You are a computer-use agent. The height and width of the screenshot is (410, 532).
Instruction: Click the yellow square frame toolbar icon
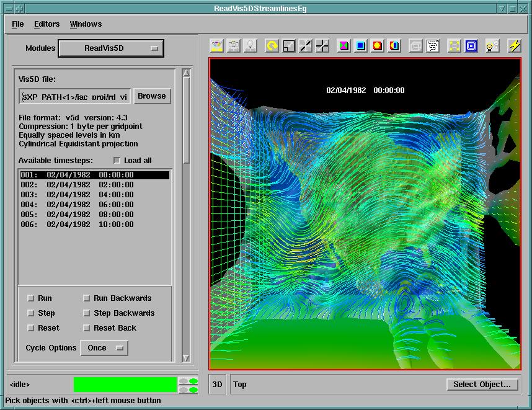(454, 46)
